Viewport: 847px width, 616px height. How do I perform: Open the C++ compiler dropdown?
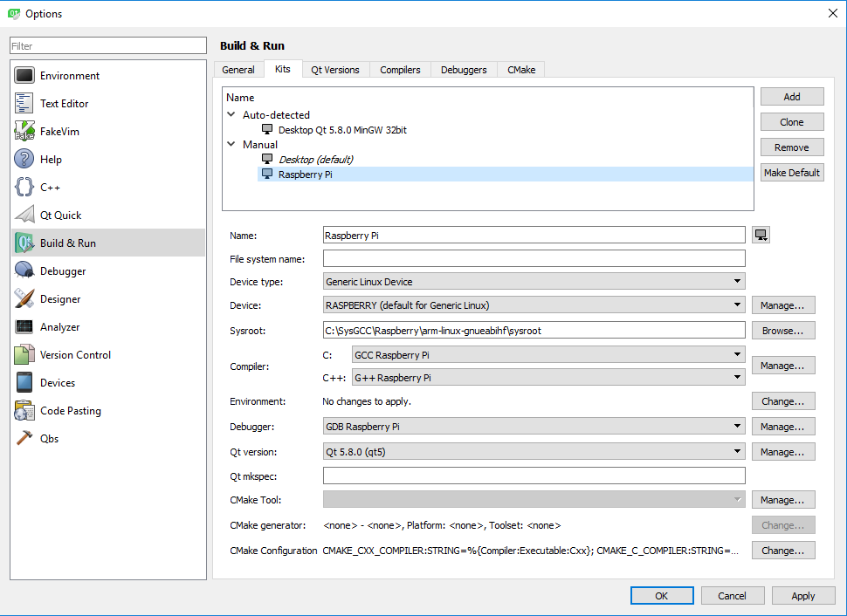pos(548,378)
